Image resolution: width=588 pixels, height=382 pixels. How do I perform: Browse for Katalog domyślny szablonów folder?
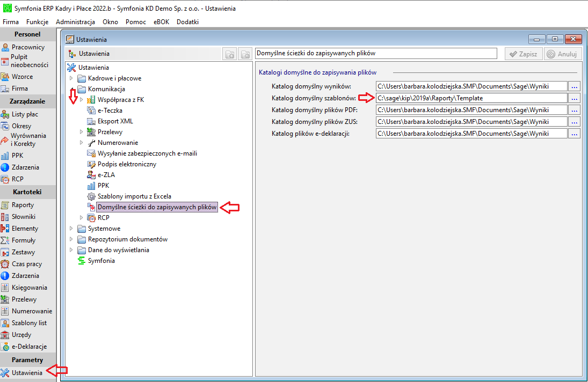pos(574,98)
